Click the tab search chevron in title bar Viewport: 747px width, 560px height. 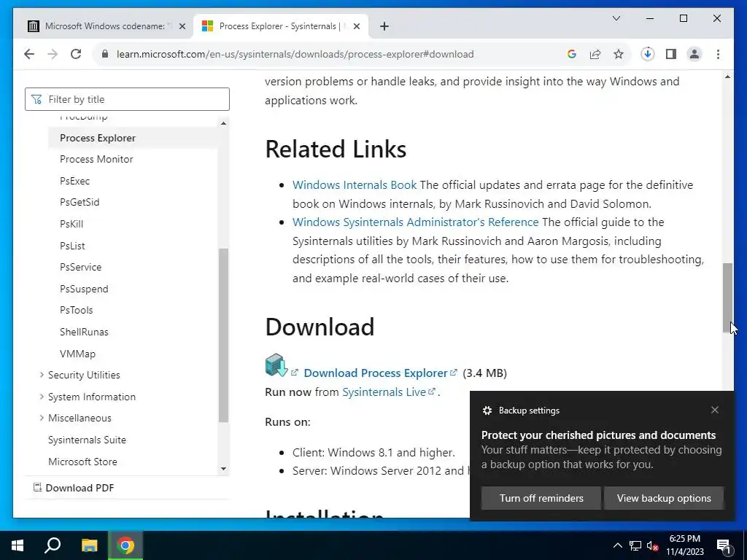click(x=616, y=18)
